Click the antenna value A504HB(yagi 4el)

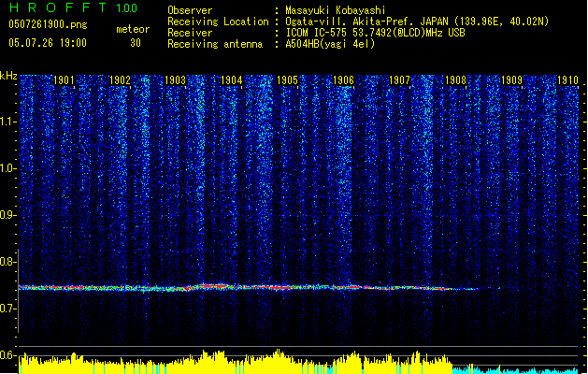[330, 44]
